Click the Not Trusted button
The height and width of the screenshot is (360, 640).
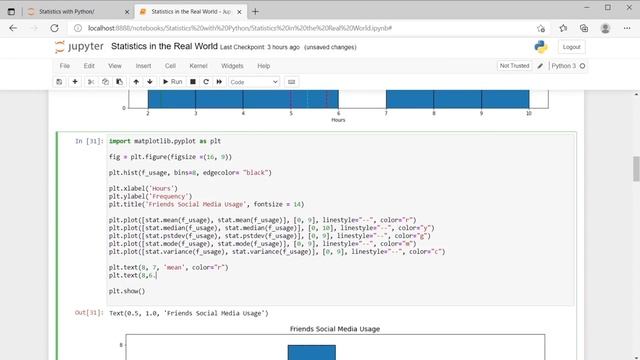514,66
